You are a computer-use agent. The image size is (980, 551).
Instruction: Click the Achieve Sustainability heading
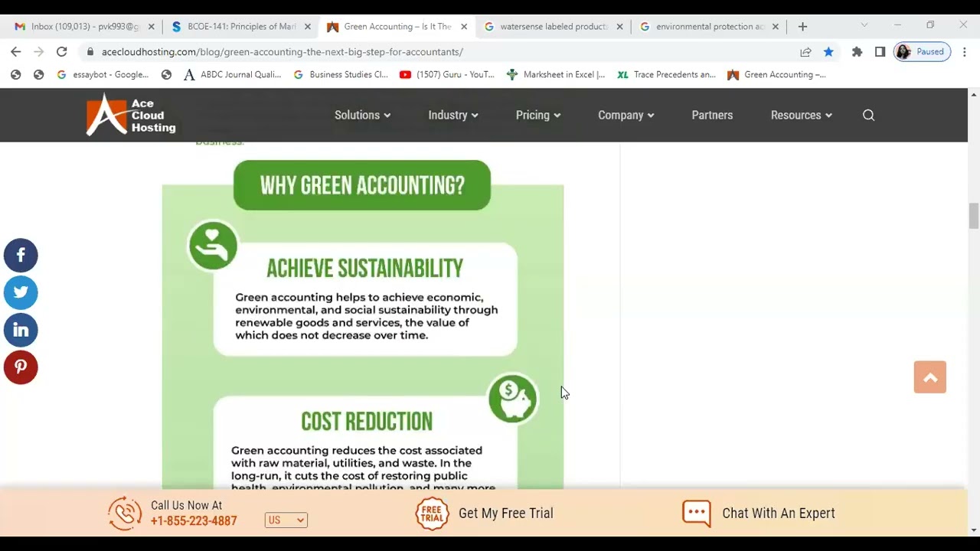(364, 269)
